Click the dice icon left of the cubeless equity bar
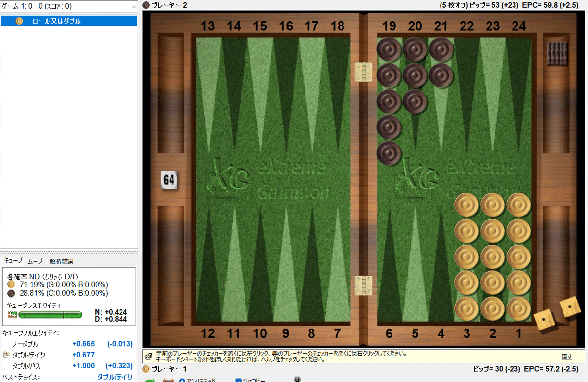Screen dimensions: 588x382 (x=12, y=314)
